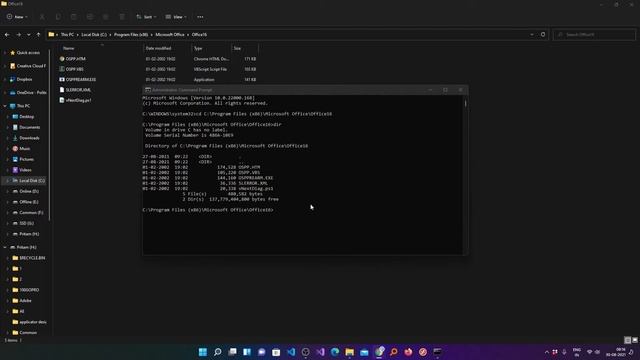
Task: Open the See more (three dots) menu
Action: click(x=200, y=17)
